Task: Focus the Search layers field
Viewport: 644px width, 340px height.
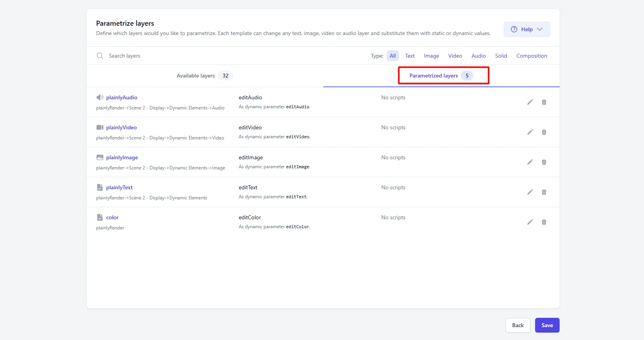Action: [x=233, y=56]
